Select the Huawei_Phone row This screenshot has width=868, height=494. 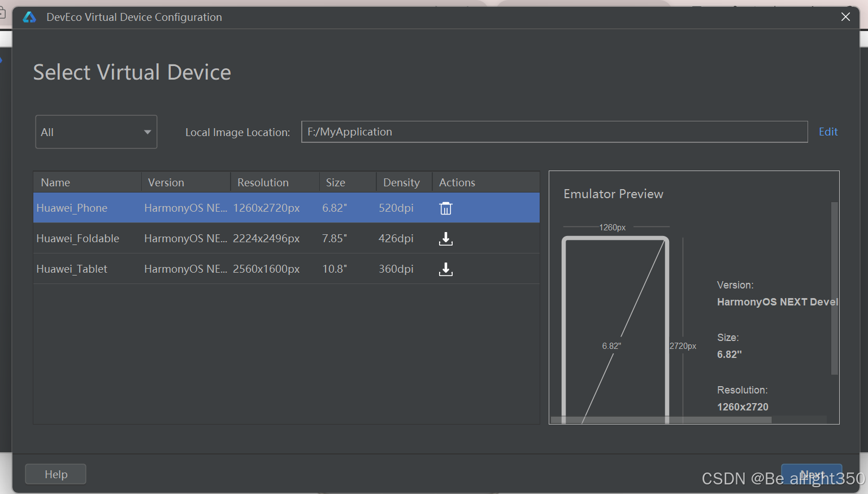point(287,208)
